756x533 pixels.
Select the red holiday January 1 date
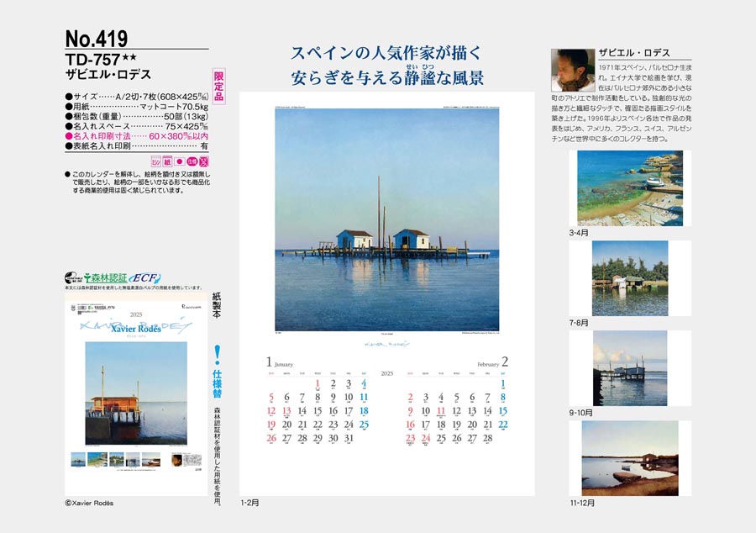point(318,384)
